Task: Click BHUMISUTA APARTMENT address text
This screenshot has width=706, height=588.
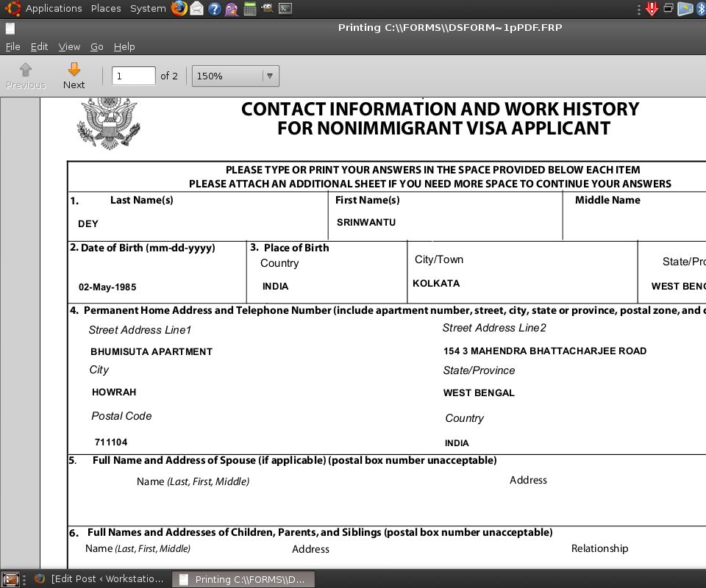Action: coord(151,352)
